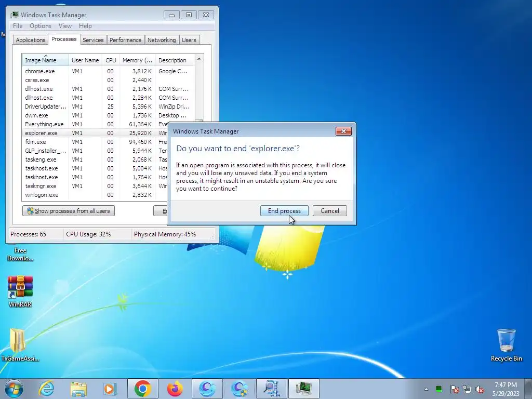Click green Task Manager CPU tray icon
Image resolution: width=532 pixels, height=399 pixels.
439,389
